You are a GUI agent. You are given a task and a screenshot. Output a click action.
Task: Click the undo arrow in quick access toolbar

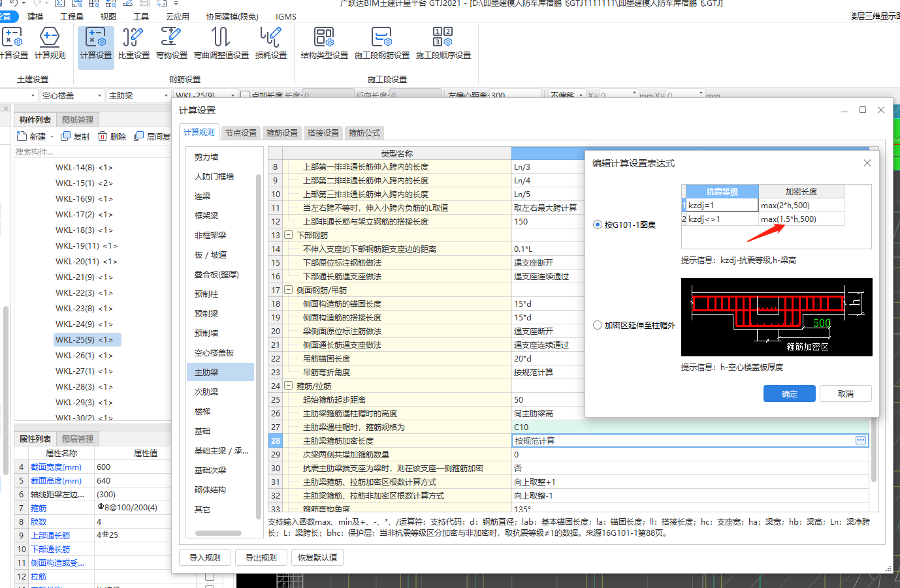14,3
